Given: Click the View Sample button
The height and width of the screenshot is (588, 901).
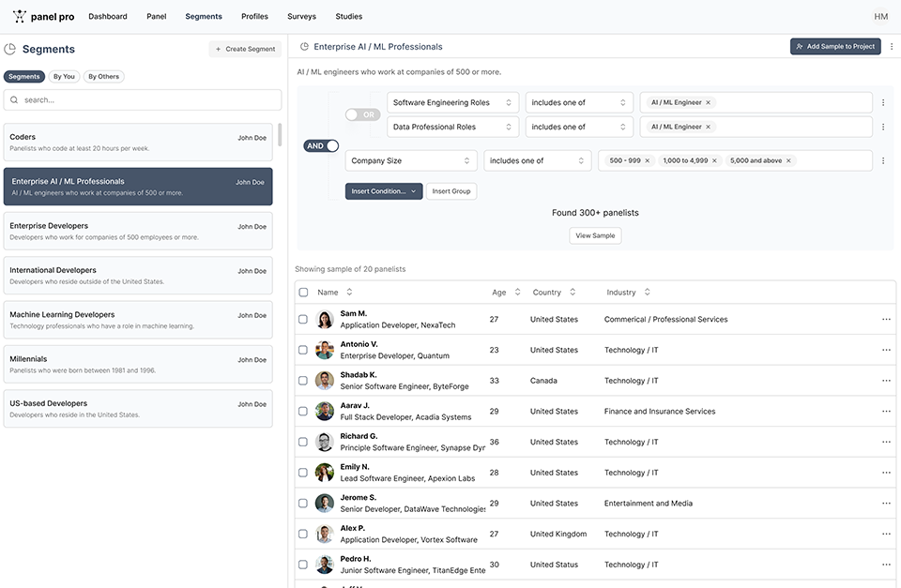Looking at the screenshot, I should pyautogui.click(x=595, y=235).
